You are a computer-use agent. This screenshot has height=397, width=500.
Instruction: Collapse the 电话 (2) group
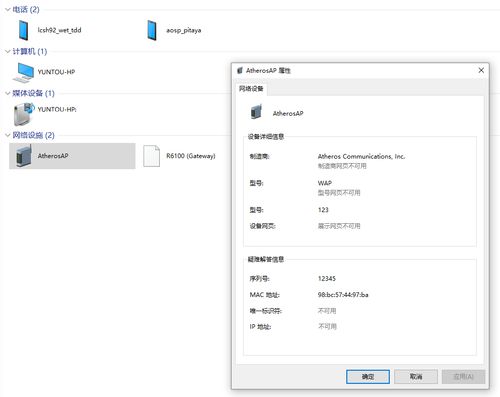point(8,10)
